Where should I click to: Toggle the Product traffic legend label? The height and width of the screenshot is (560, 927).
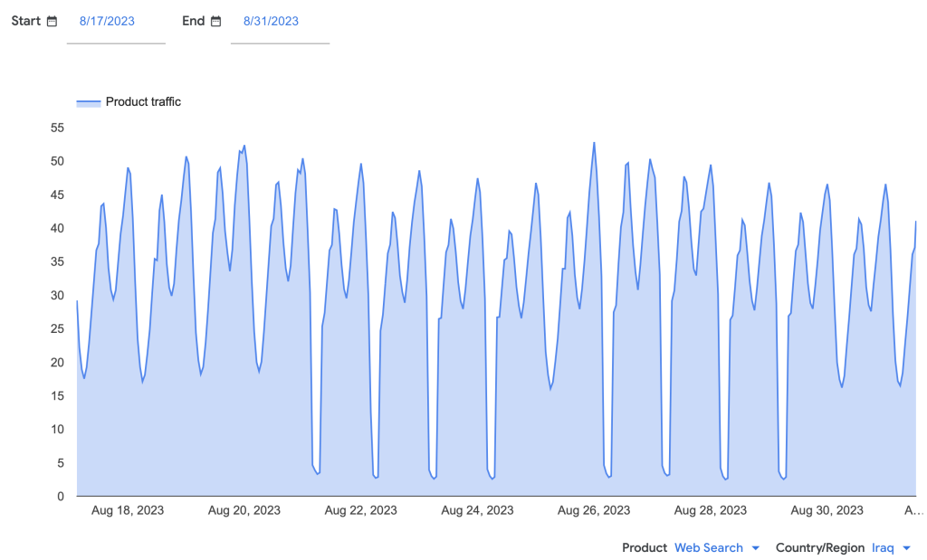tap(143, 102)
